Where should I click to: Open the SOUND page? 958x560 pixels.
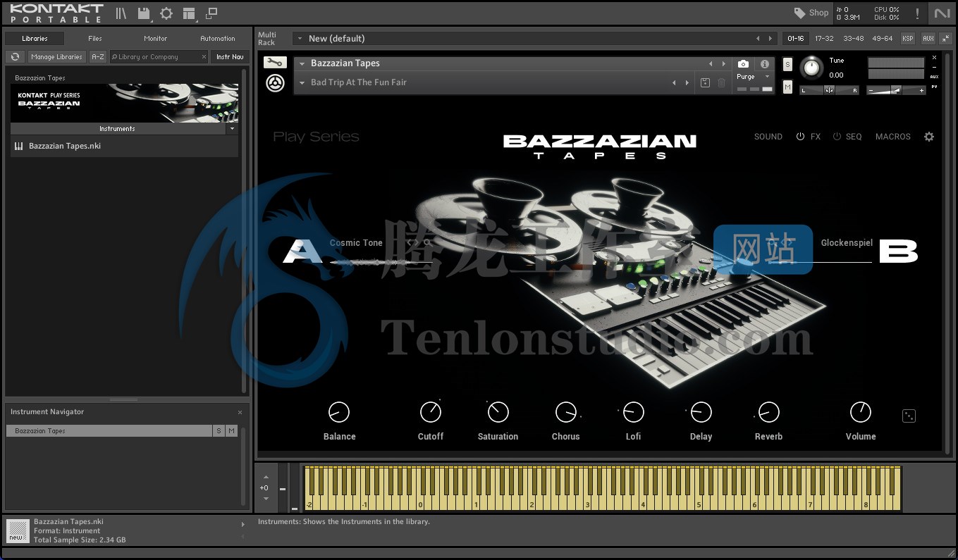coord(768,137)
